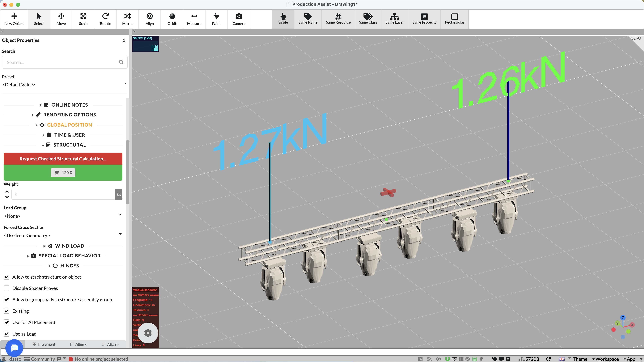
Task: Click the viewport settings gear button
Action: [x=148, y=333]
